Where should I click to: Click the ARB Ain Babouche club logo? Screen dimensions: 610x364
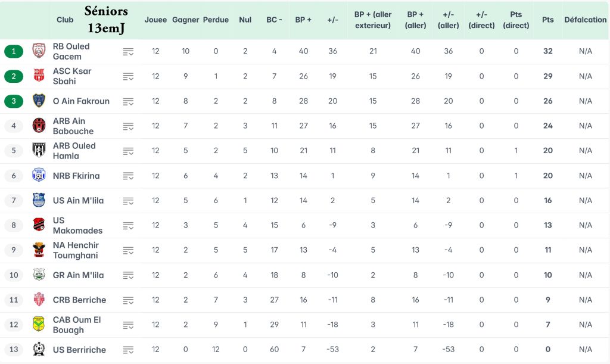point(39,126)
